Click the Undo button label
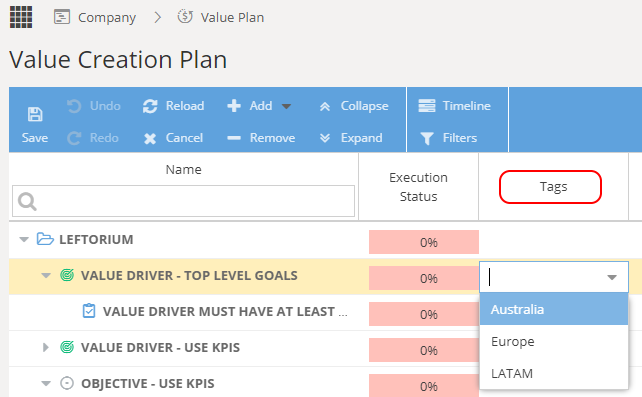This screenshot has width=642, height=397. (105, 106)
